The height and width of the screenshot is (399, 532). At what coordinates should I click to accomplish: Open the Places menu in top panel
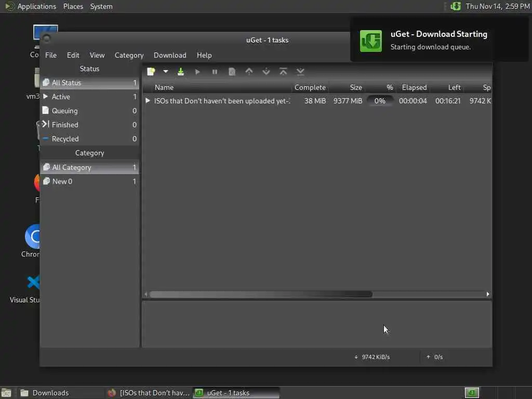pos(73,6)
